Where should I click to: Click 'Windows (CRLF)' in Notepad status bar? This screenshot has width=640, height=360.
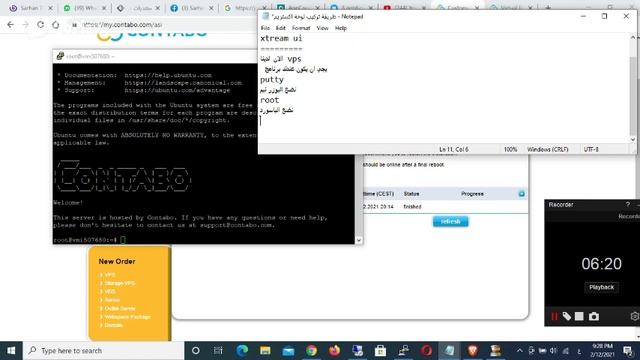(548, 149)
